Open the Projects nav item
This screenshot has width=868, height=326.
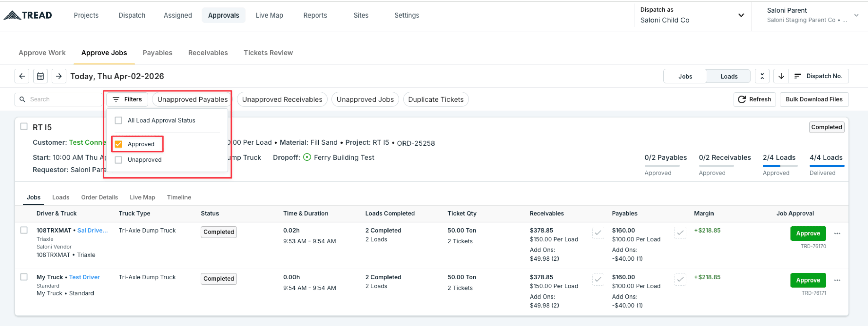86,15
